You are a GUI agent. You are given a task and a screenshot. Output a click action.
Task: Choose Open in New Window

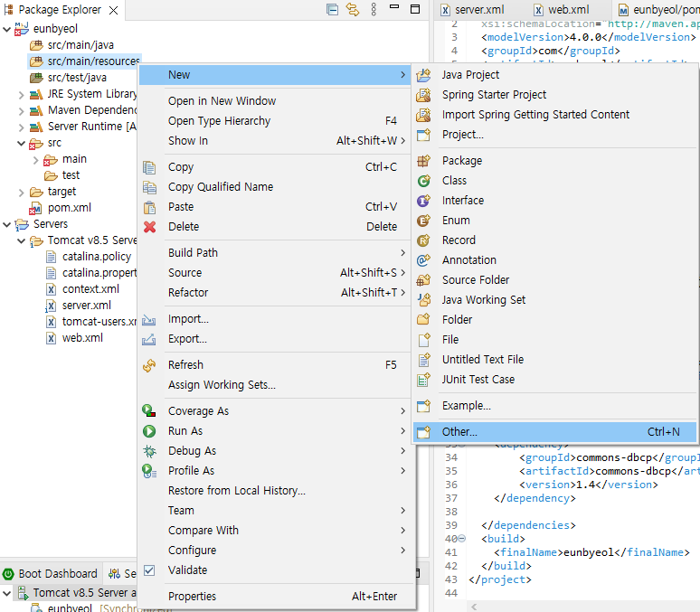pos(275,101)
